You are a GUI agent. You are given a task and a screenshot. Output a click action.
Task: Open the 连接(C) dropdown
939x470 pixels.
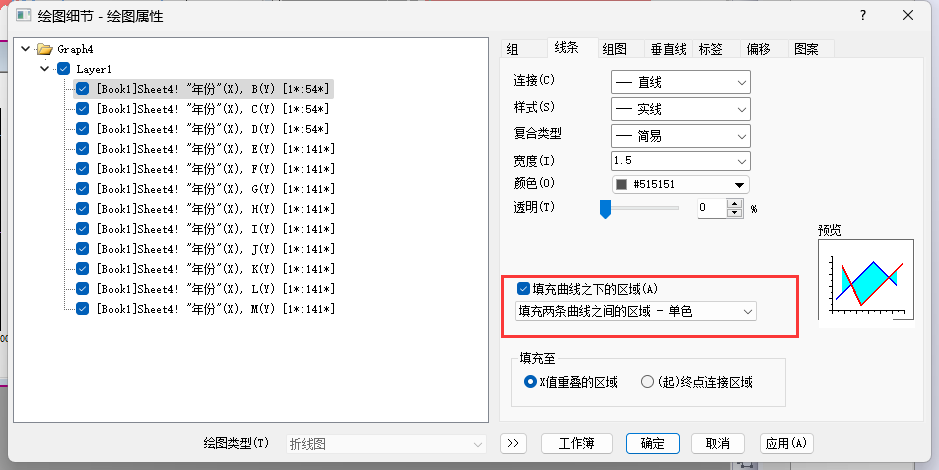pyautogui.click(x=681, y=83)
